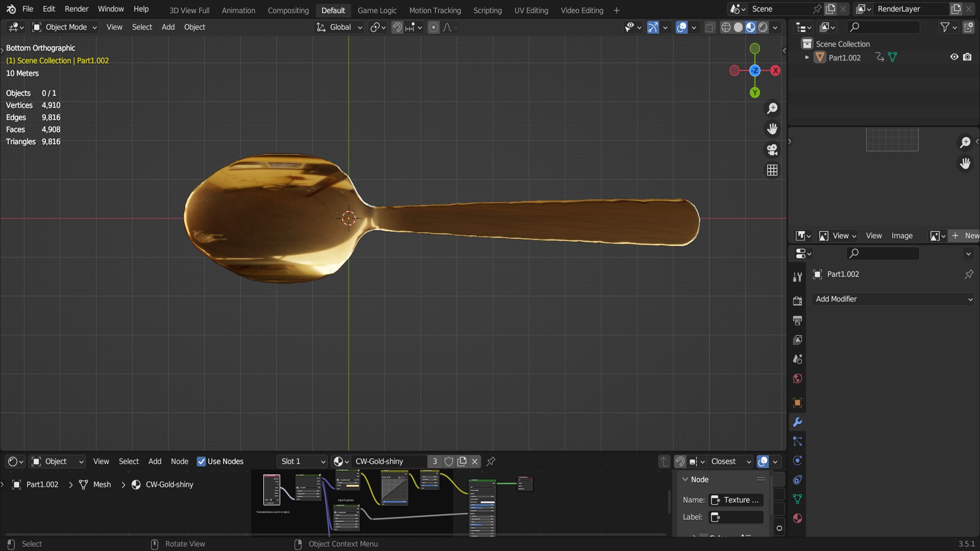Toggle snapping magnet in 3D viewport header
This screenshot has height=551, width=980.
pos(397,27)
